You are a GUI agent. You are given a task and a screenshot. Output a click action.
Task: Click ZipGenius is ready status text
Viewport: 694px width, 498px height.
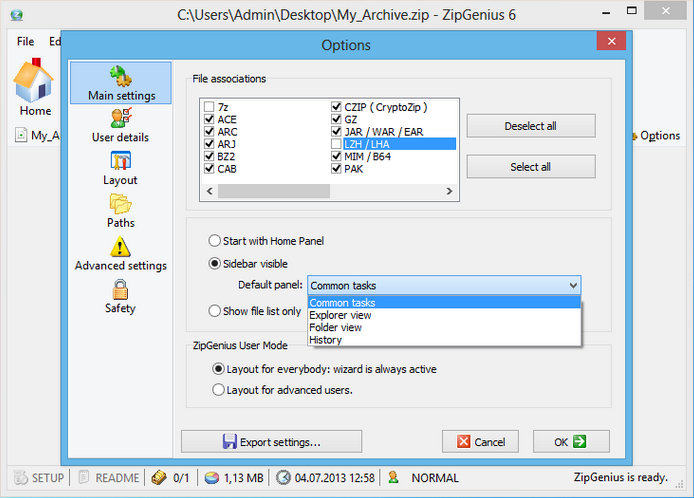click(x=620, y=477)
